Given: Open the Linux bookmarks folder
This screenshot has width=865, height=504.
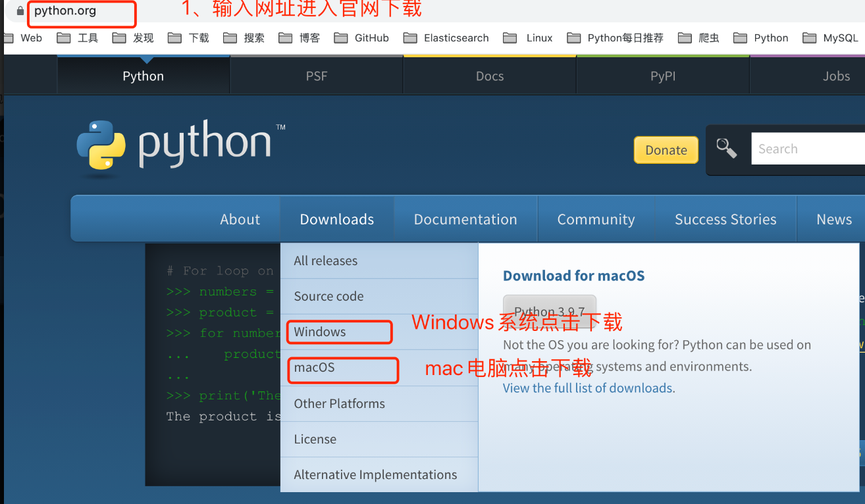Looking at the screenshot, I should [x=528, y=38].
